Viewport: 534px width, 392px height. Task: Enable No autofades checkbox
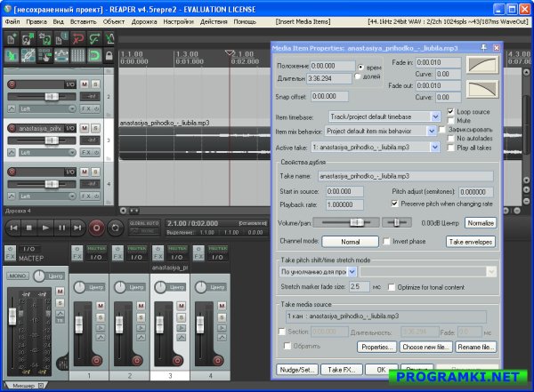(x=450, y=138)
